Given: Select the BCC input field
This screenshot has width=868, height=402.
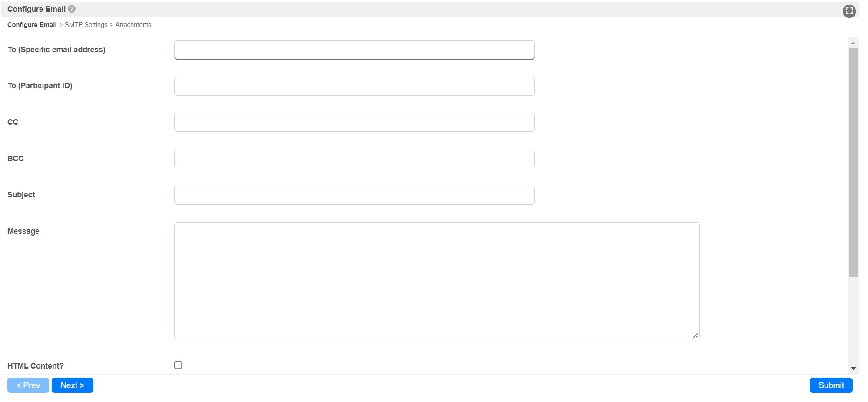Looking at the screenshot, I should [354, 159].
